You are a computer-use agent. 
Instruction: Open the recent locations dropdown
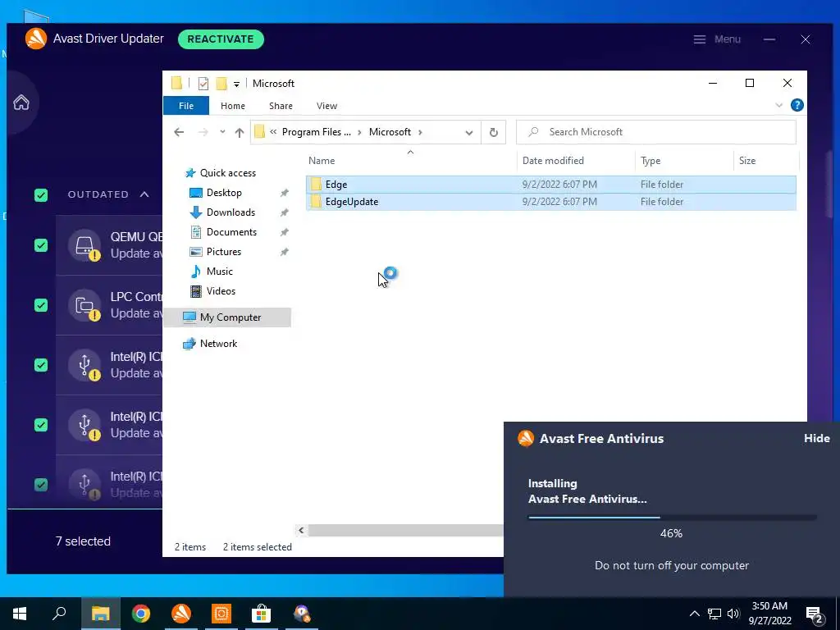click(x=222, y=132)
